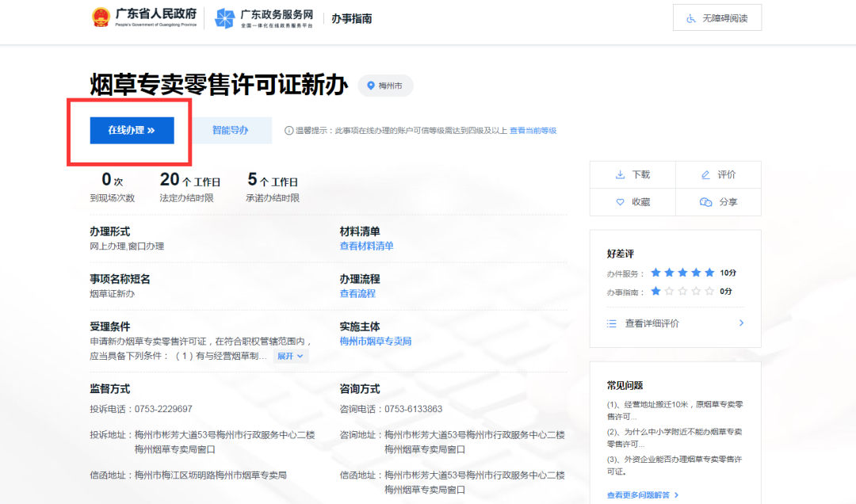
Task: Click the 评价 pencil icon
Action: [705, 174]
